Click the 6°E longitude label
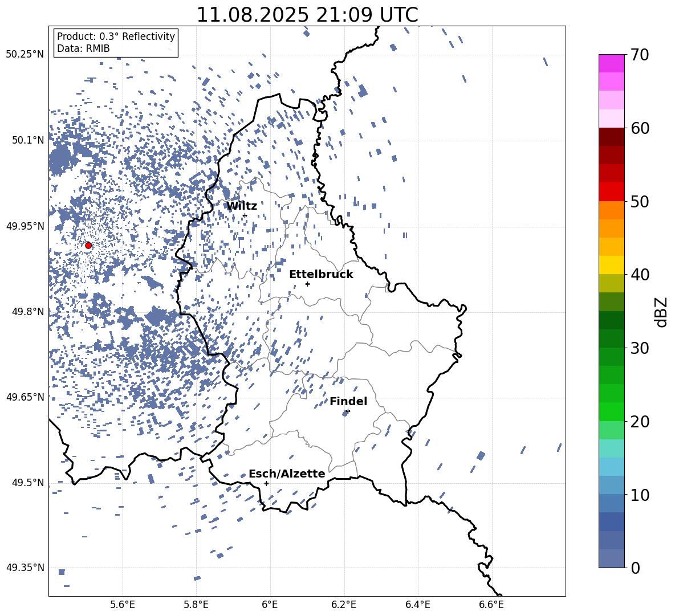 [x=270, y=605]
